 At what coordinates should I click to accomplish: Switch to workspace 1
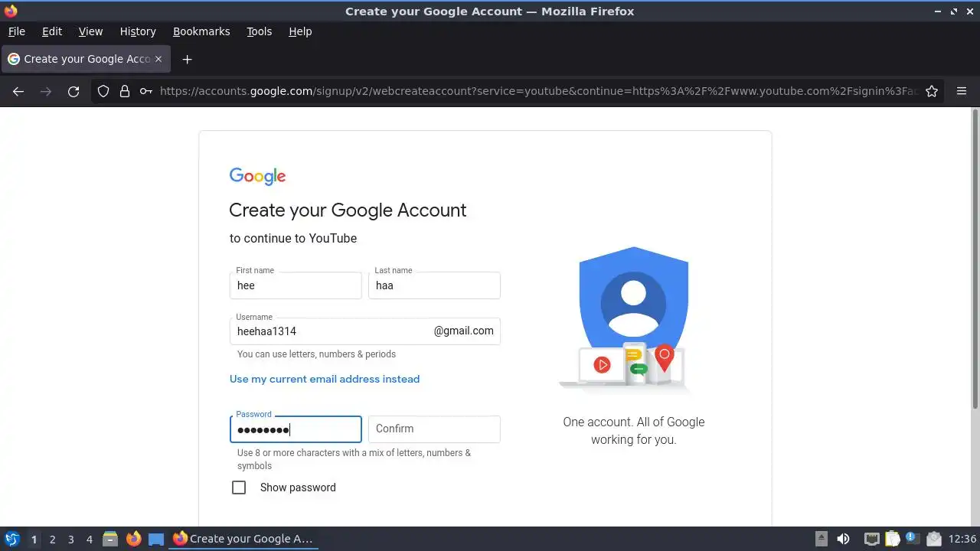point(34,539)
